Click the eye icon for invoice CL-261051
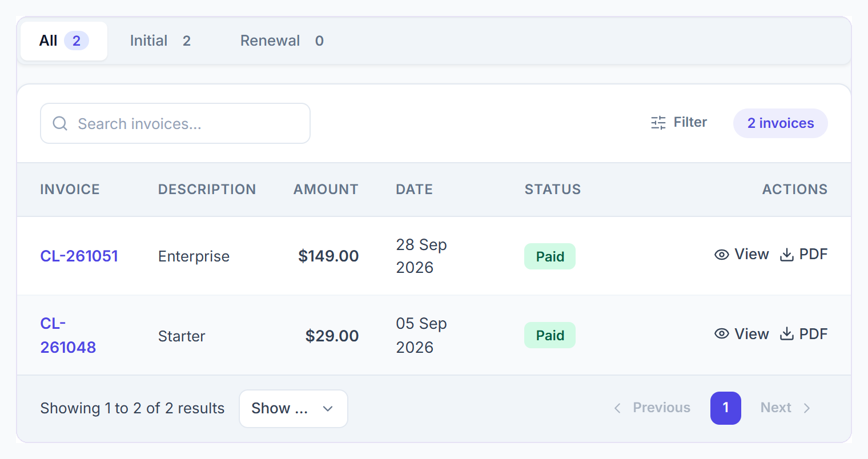868x459 pixels. (722, 255)
